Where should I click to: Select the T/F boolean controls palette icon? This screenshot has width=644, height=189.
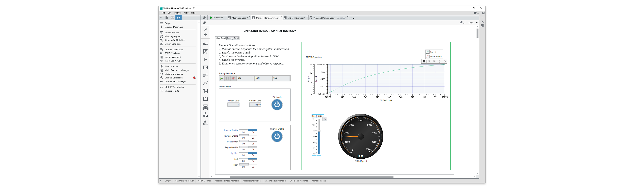point(205,52)
